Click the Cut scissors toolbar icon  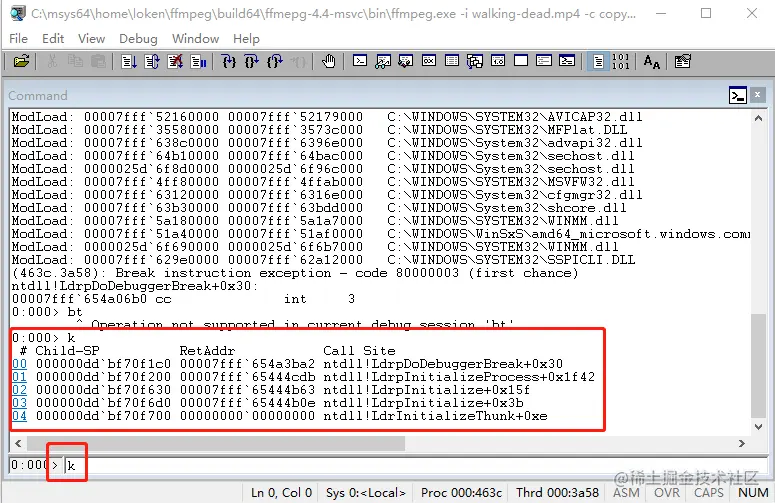[52, 62]
